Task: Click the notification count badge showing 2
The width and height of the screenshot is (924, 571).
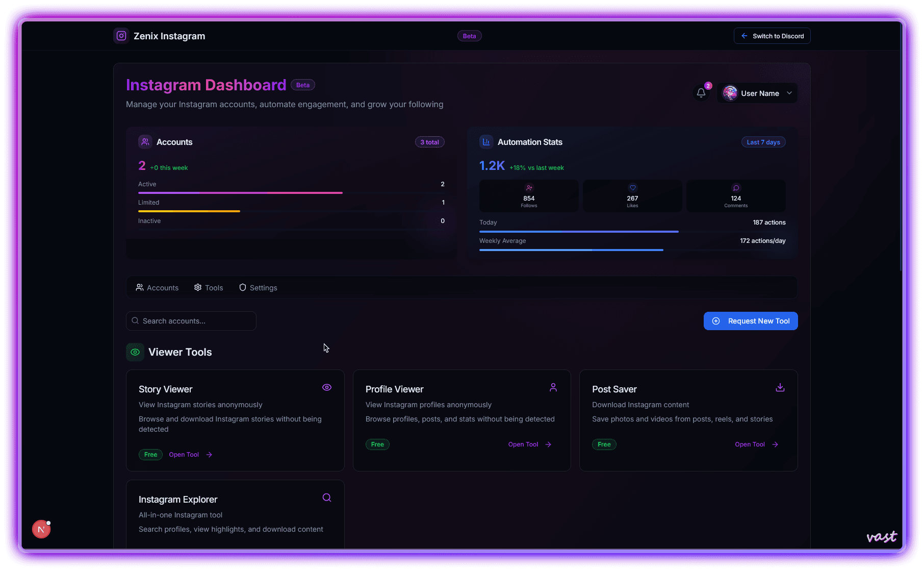Action: click(708, 86)
